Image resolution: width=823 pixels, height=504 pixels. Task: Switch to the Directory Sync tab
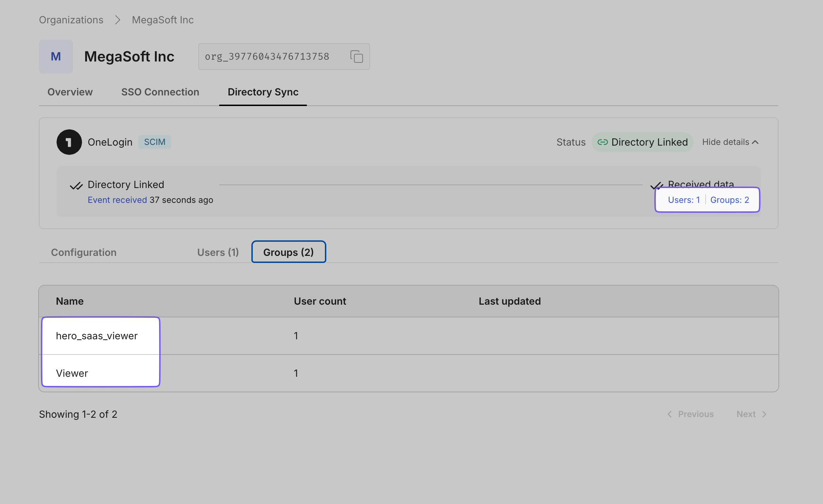262,92
